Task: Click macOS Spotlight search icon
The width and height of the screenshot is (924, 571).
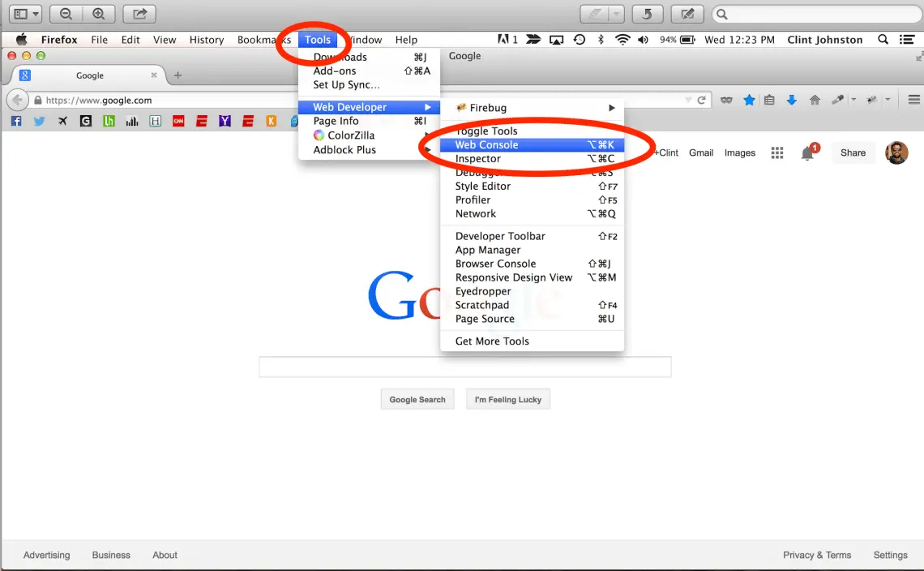Action: [x=883, y=40]
